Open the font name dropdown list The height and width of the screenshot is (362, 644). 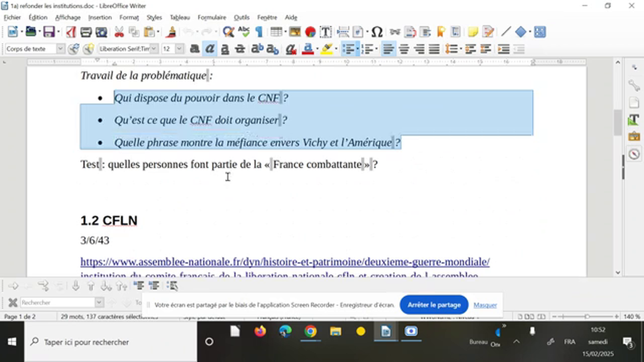(x=153, y=49)
